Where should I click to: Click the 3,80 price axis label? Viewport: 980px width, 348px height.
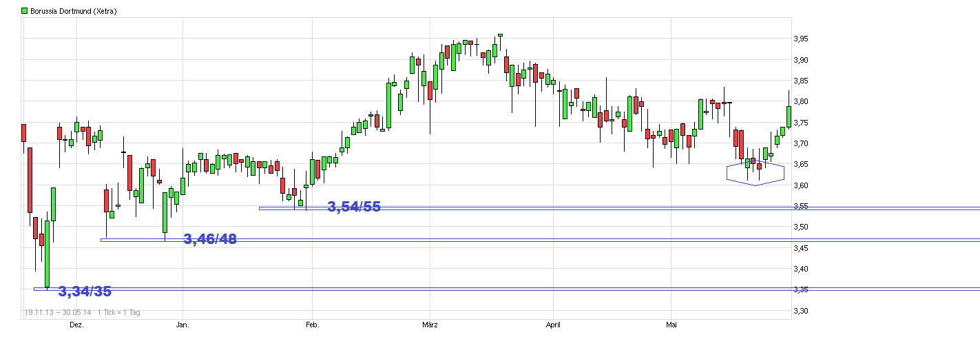click(803, 102)
